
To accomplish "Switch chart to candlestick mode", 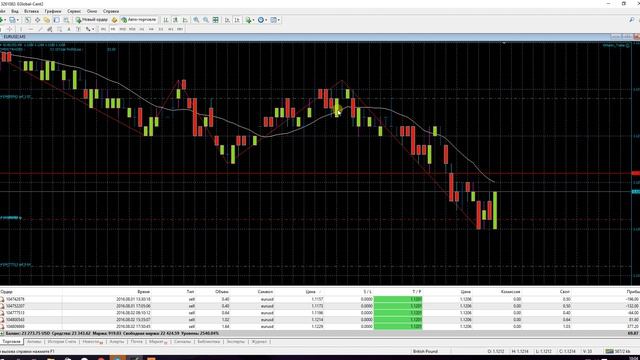I will [175, 20].
